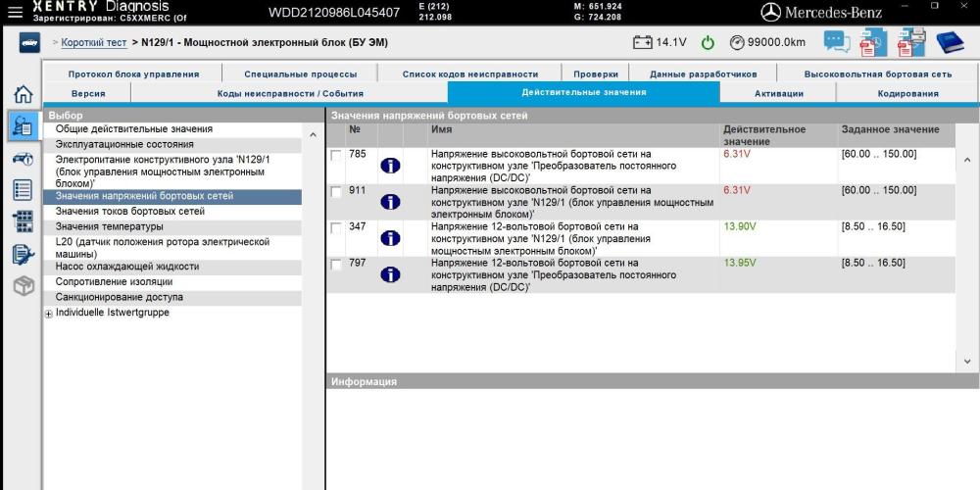The image size is (980, 490).
Task: Select L20 датчик положения ротора item
Action: pyautogui.click(x=171, y=248)
